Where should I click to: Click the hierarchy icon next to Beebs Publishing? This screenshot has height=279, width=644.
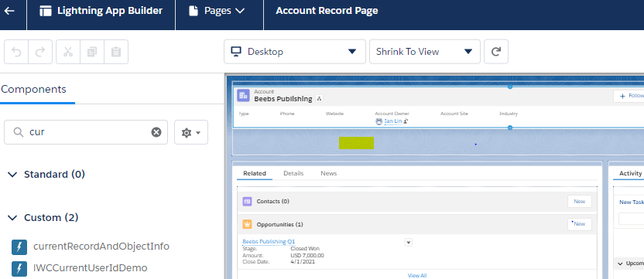tap(319, 98)
